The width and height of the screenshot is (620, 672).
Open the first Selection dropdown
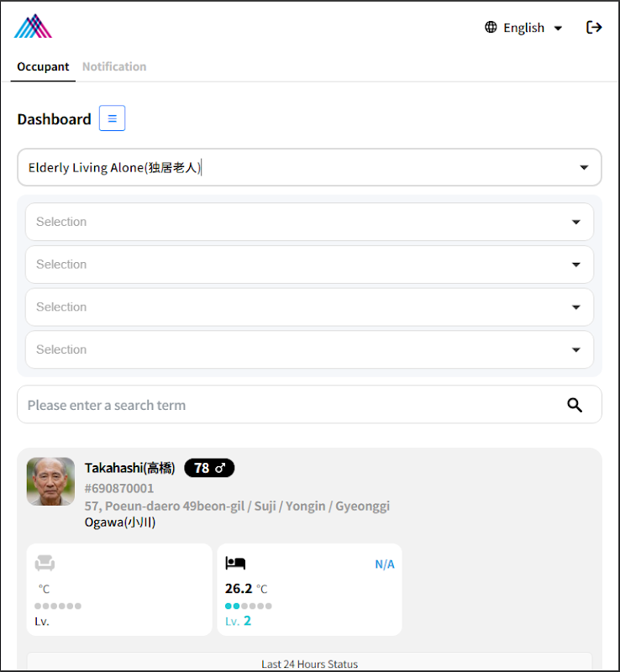[x=309, y=222]
